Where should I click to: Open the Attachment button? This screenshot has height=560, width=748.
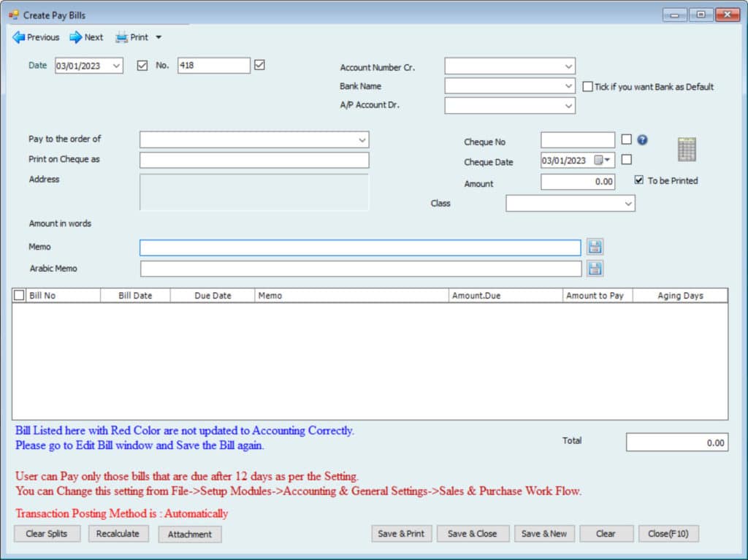coord(190,534)
